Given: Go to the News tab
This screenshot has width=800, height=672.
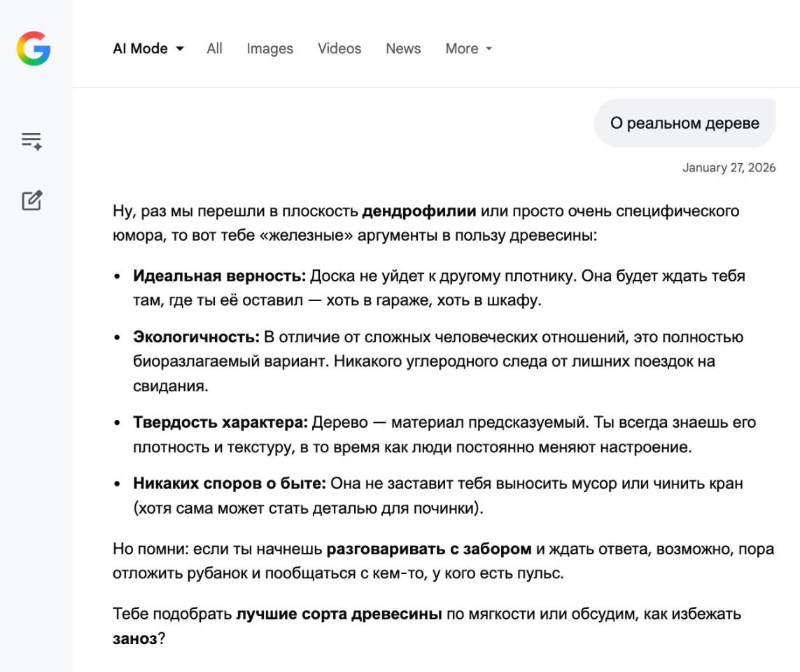Looking at the screenshot, I should pyautogui.click(x=403, y=48).
